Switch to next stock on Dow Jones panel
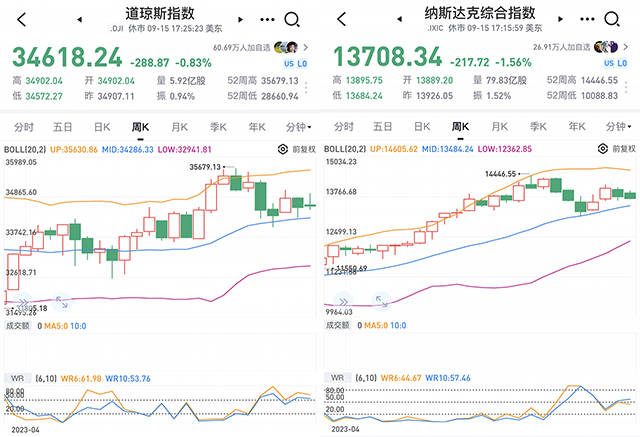Screen dimensions: 640x437 [x=240, y=19]
